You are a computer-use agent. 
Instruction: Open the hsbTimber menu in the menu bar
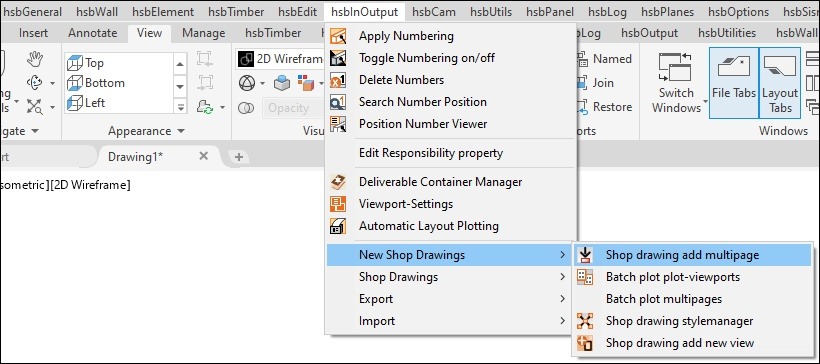[236, 12]
